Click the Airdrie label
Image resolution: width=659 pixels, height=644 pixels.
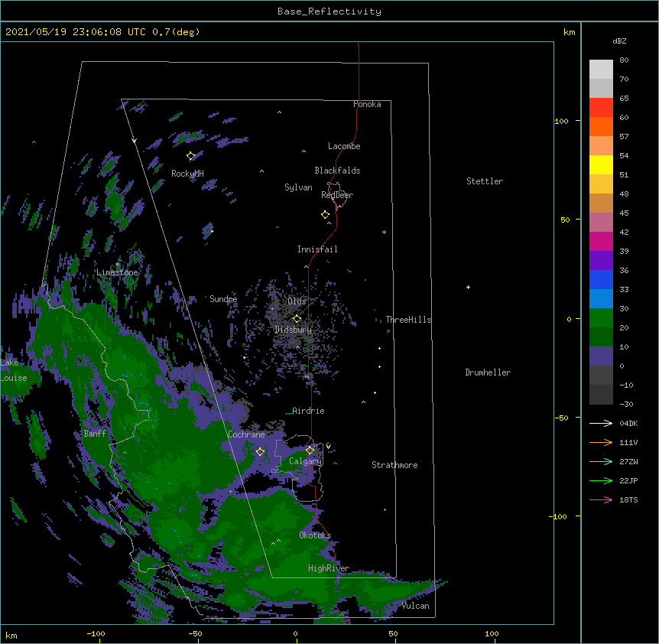click(309, 411)
